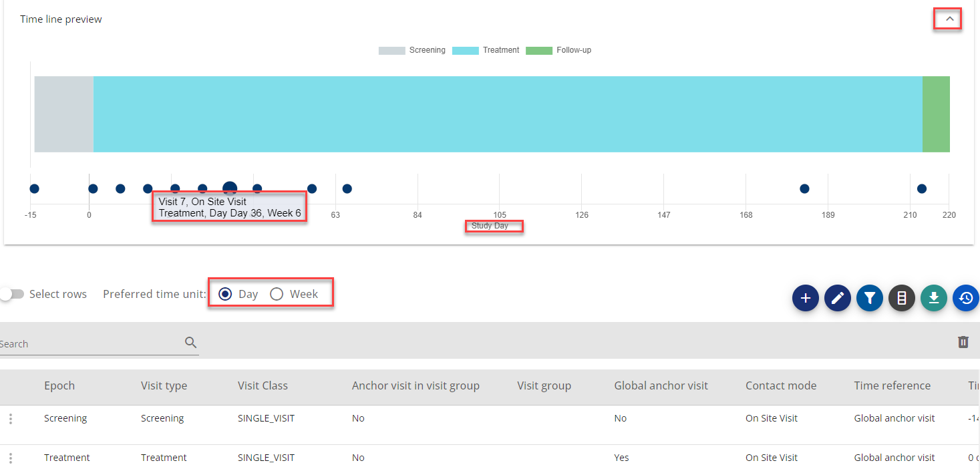
Task: Toggle the Select rows switch
Action: pos(12,294)
